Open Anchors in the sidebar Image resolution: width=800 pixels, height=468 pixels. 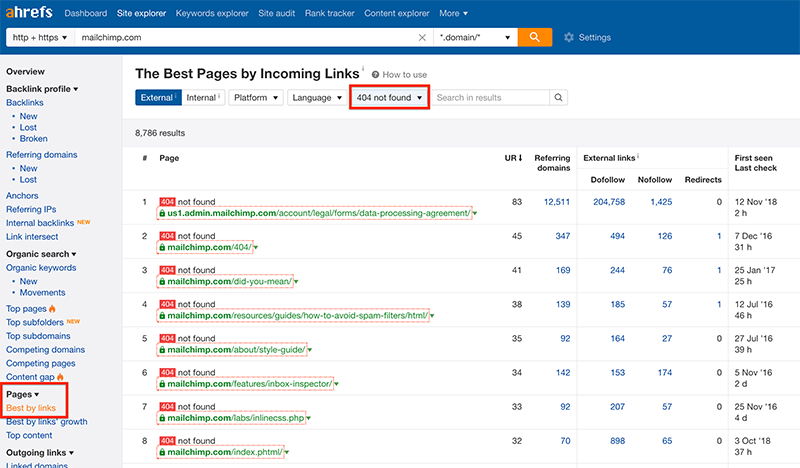tap(22, 195)
